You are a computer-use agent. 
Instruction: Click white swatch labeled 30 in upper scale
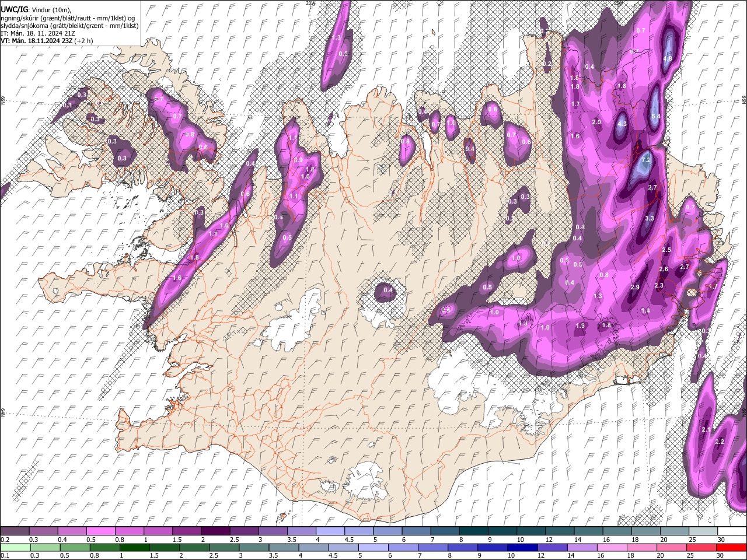click(731, 531)
